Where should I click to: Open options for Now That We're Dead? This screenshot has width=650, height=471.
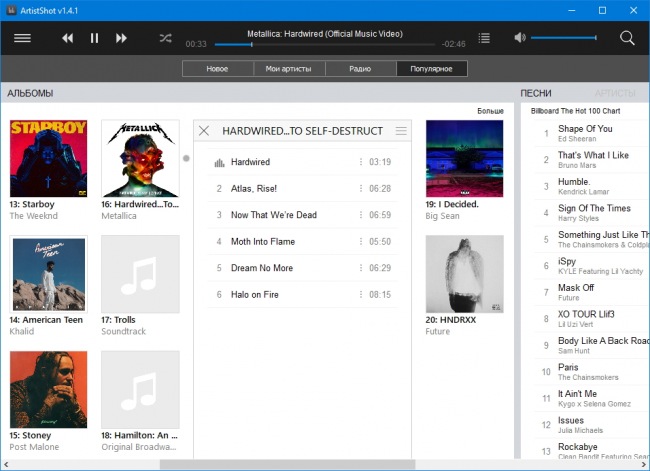click(x=361, y=215)
